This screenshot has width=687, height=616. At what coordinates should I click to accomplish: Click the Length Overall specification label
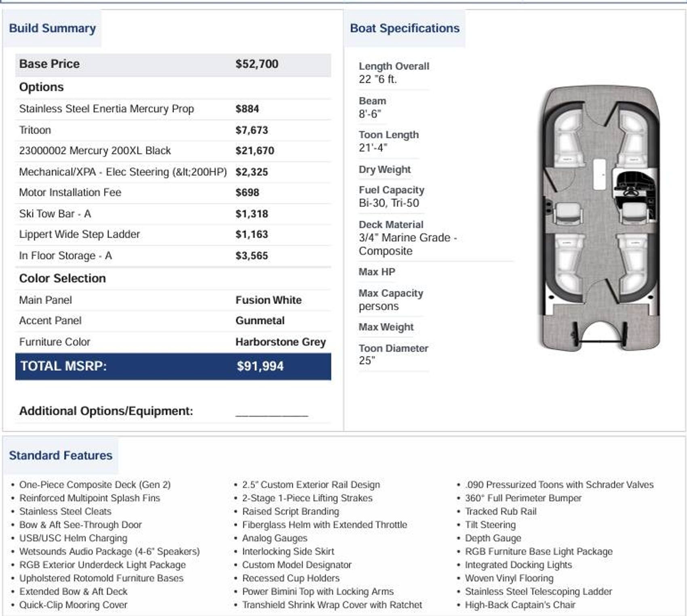(x=394, y=66)
